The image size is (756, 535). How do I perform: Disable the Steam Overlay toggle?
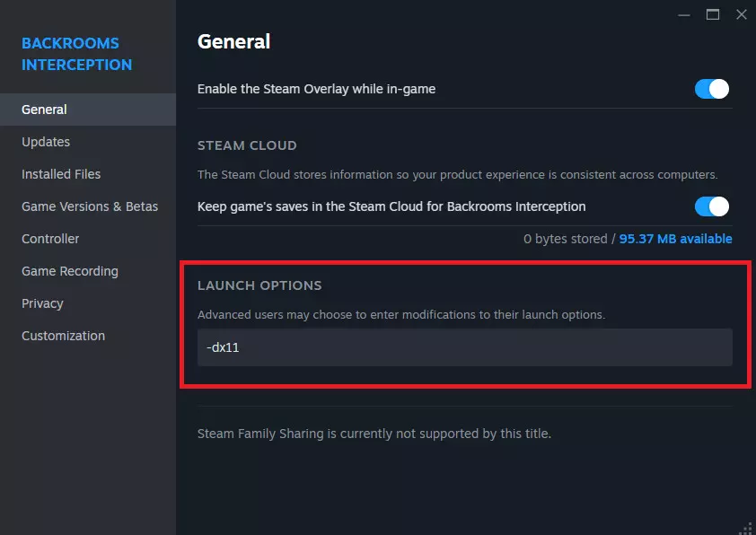(x=711, y=89)
